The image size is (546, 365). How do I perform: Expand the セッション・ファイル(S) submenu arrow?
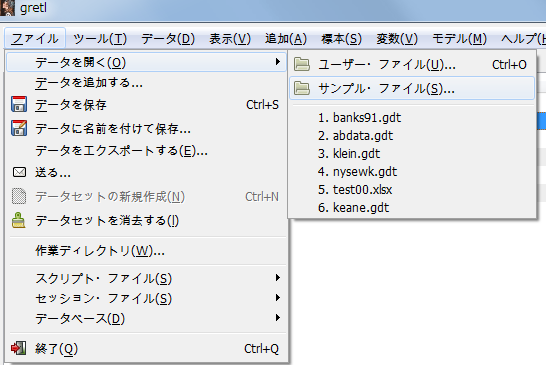click(278, 297)
